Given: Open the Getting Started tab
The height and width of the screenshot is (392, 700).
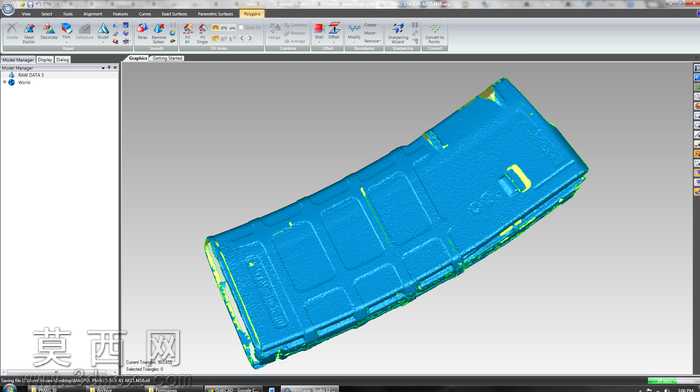Looking at the screenshot, I should coord(168,58).
